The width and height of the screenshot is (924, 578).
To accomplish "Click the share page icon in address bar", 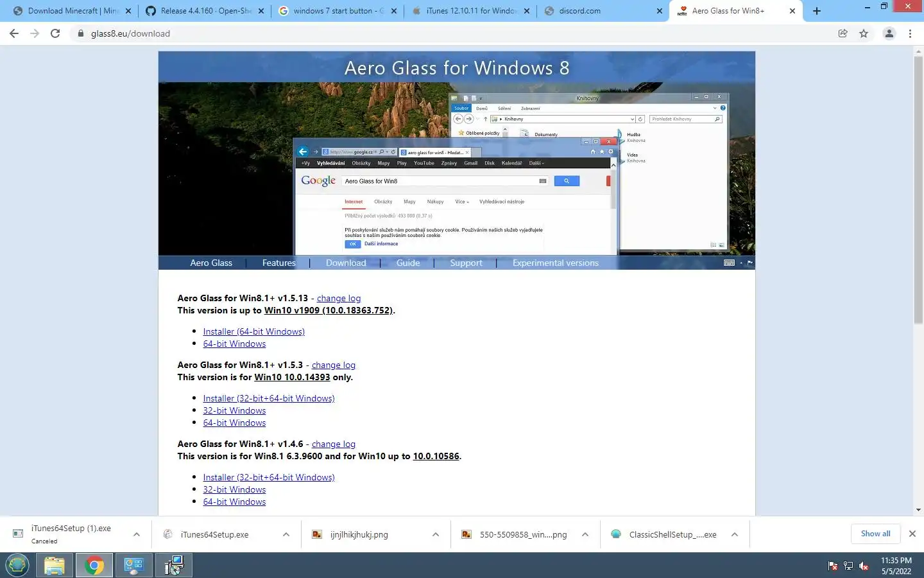I will [x=843, y=33].
